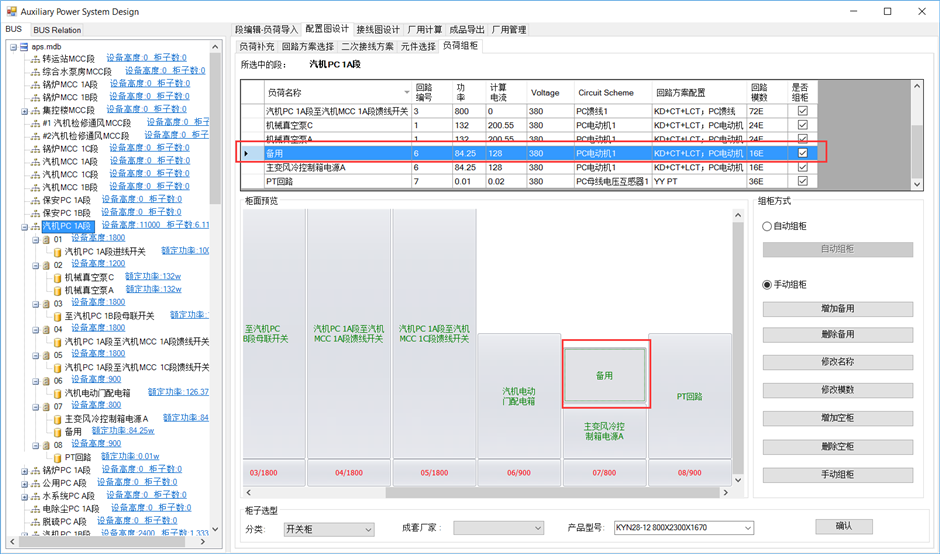Click the 删除空柜 button
Image resolution: width=940 pixels, height=554 pixels.
[x=837, y=447]
